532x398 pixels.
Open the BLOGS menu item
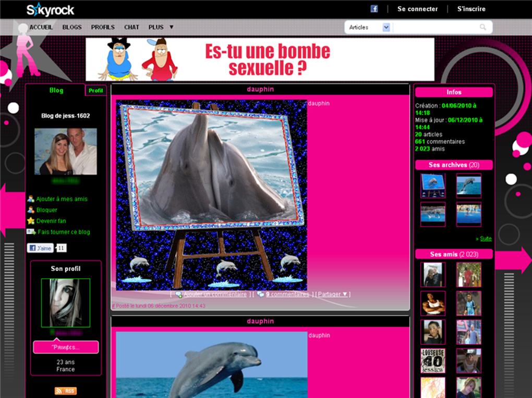[x=72, y=27]
